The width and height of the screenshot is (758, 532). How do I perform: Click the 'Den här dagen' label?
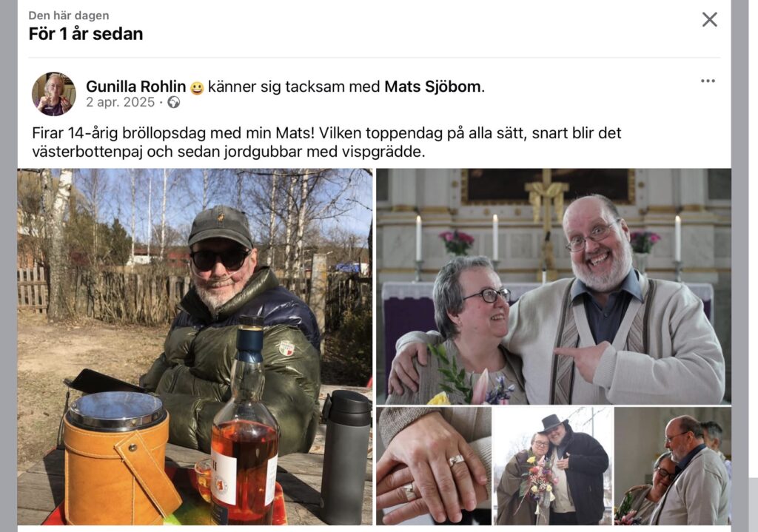(69, 16)
